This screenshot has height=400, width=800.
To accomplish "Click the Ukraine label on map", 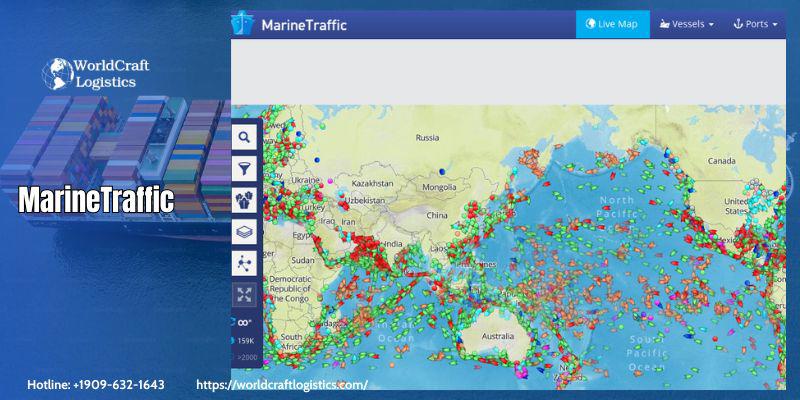I will tap(305, 180).
